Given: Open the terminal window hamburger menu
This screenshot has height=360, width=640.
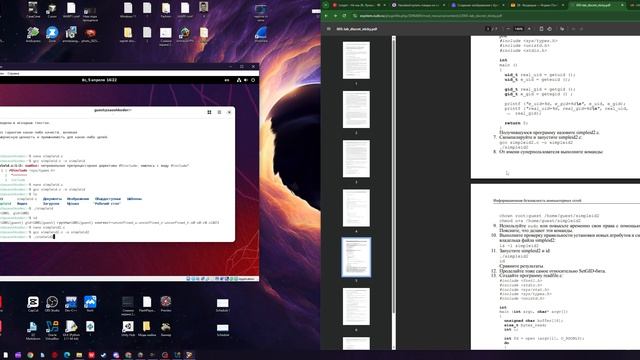Looking at the screenshot, I should coord(219,112).
